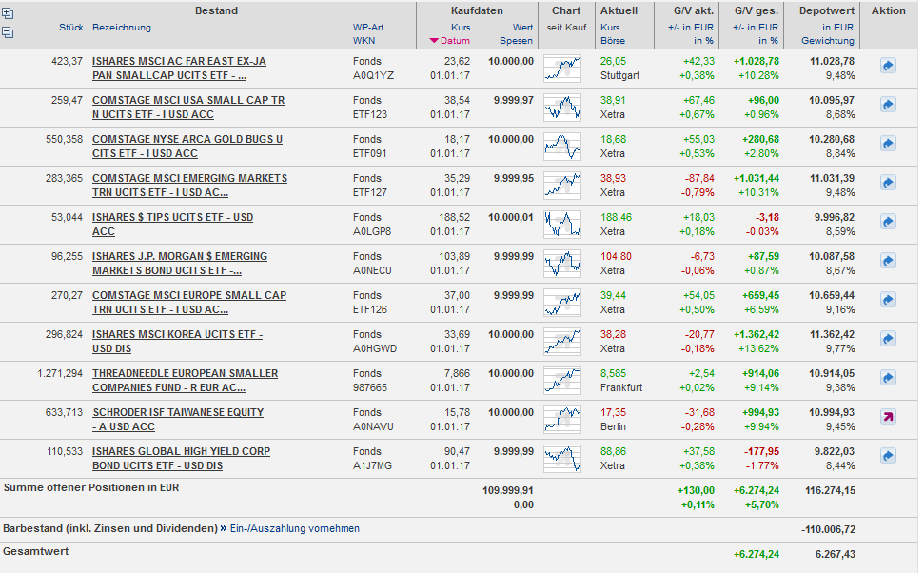Sort table by Bezeichnung column header
The height and width of the screenshot is (573, 924).
pyautogui.click(x=122, y=28)
